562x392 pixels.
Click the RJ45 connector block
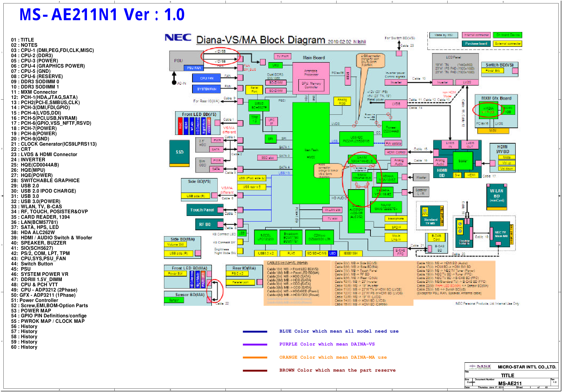(291, 254)
